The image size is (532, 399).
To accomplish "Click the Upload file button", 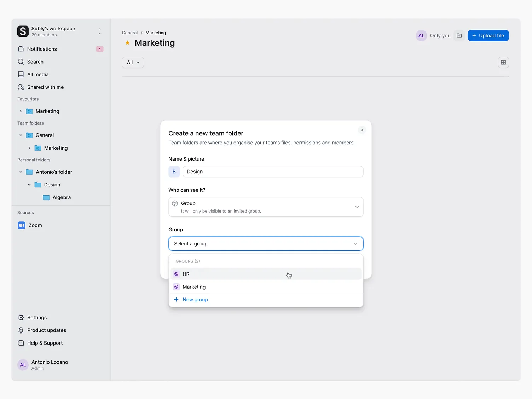I will pos(488,35).
